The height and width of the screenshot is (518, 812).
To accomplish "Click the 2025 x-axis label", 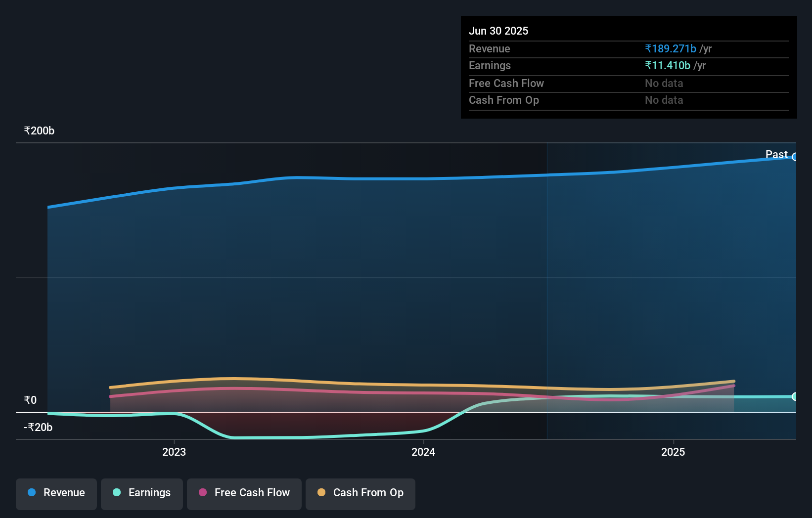I will coord(673,452).
